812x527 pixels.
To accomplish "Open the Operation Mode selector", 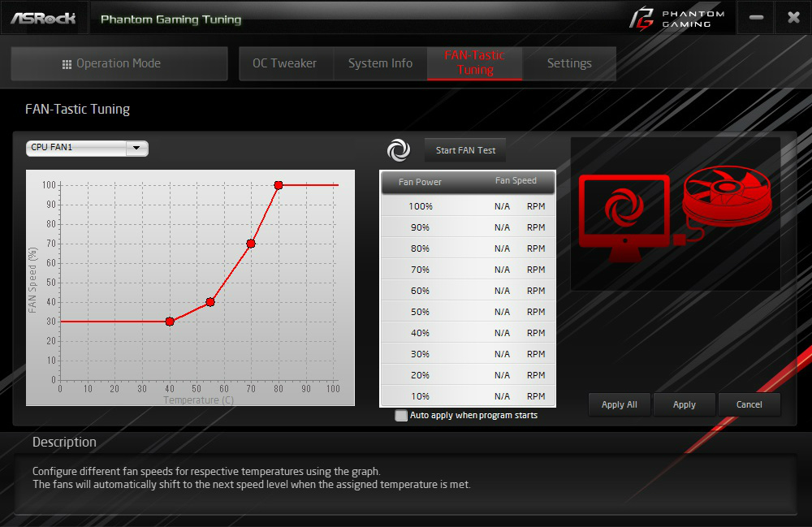I will (119, 63).
